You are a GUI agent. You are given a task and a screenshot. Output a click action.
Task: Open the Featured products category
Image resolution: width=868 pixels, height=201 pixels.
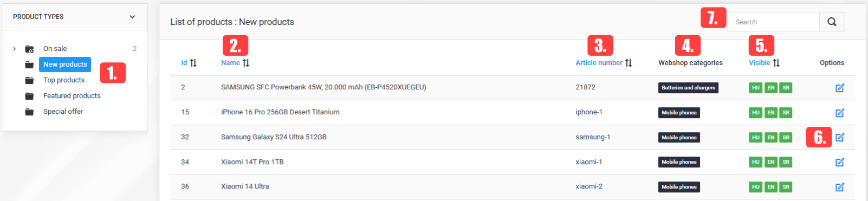[72, 96]
